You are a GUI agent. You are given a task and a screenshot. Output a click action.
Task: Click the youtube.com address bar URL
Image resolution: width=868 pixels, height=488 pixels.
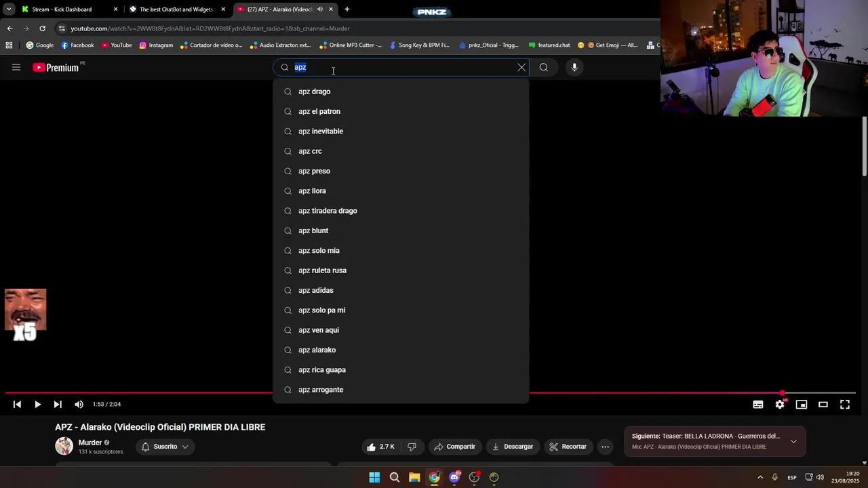(x=210, y=28)
